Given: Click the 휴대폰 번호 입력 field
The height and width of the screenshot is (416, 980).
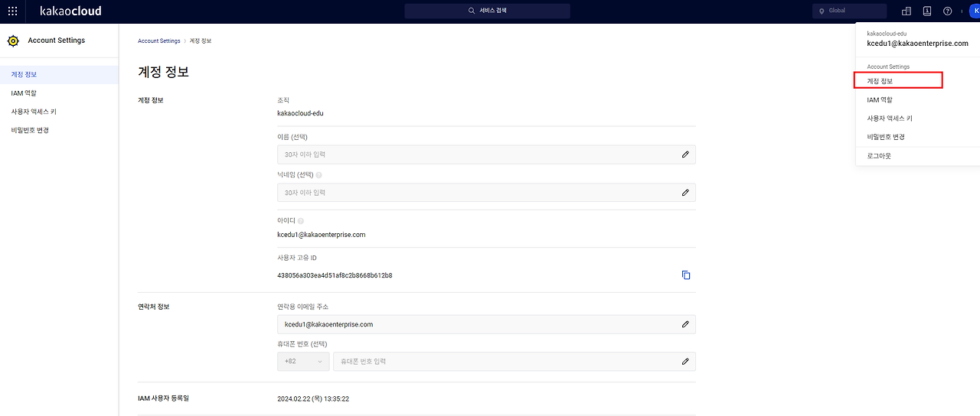Looking at the screenshot, I should [514, 361].
